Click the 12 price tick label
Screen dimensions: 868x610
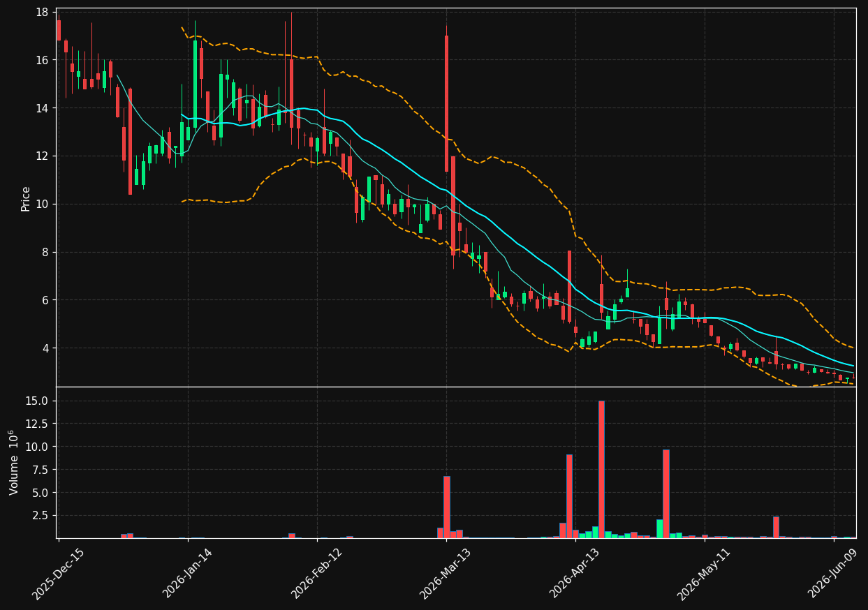[42, 156]
